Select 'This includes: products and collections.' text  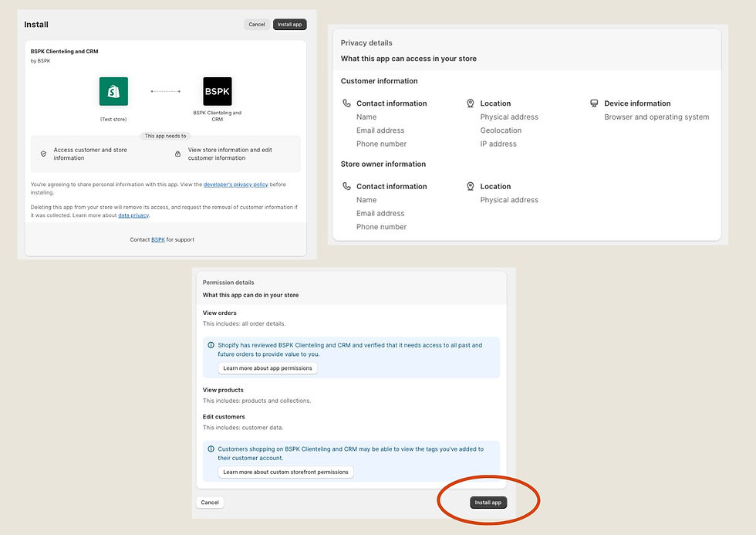click(x=257, y=401)
